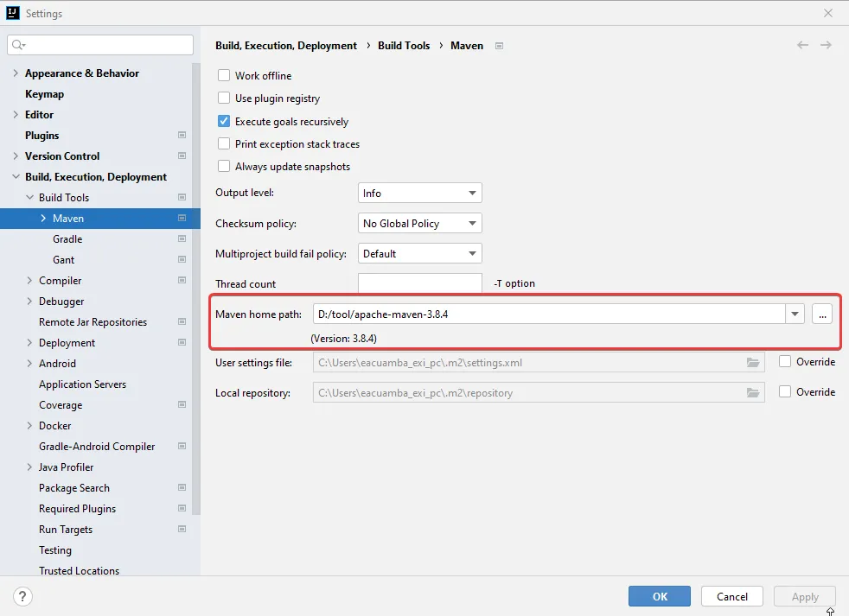Screen dimensions: 849x616
Task: Select Application Servers entry
Action: pos(82,384)
